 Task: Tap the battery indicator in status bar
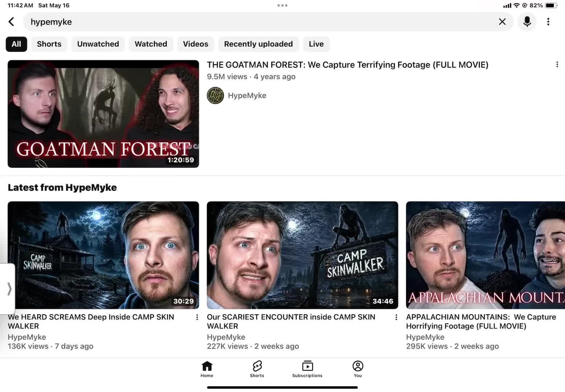[x=551, y=5]
